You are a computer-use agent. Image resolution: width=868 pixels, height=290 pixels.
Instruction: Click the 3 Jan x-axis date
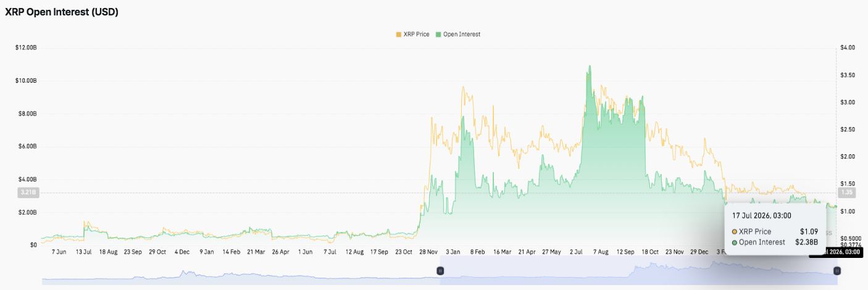tap(453, 252)
